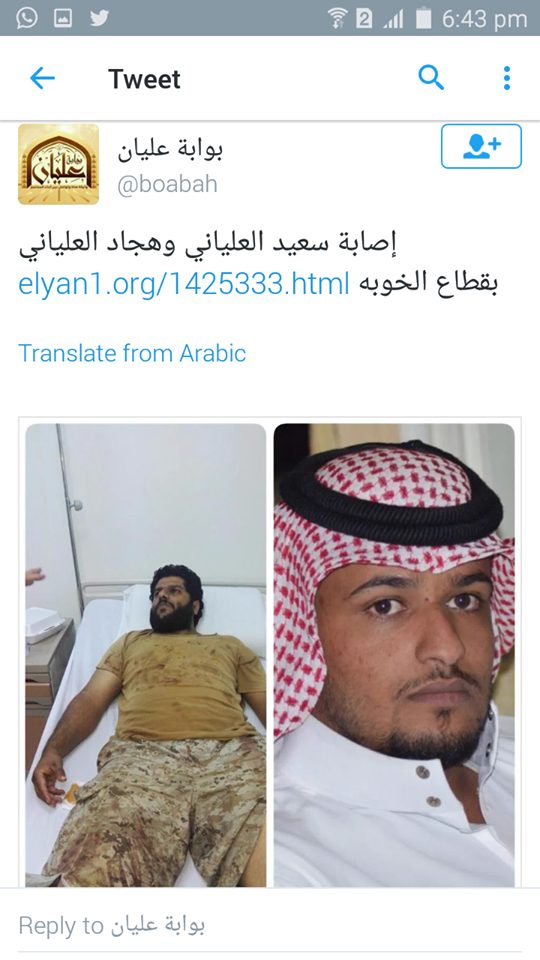540x960 pixels.
Task: Tap the Wi-Fi status icon
Action: 337,18
